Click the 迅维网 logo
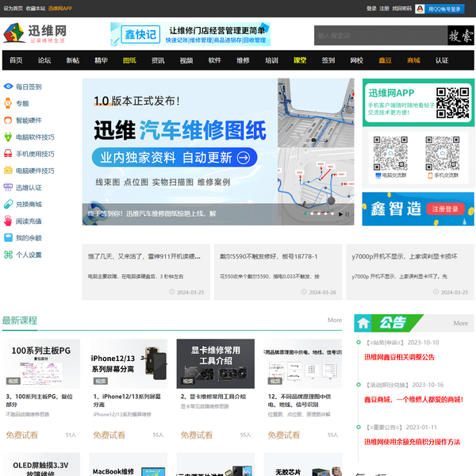Image resolution: width=476 pixels, height=476 pixels. click(x=36, y=34)
